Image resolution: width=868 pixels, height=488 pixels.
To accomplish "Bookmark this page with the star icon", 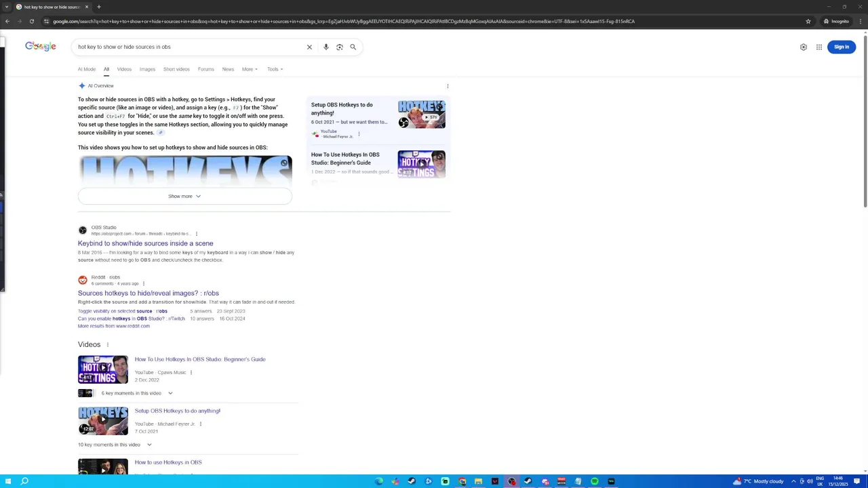I will [x=808, y=21].
